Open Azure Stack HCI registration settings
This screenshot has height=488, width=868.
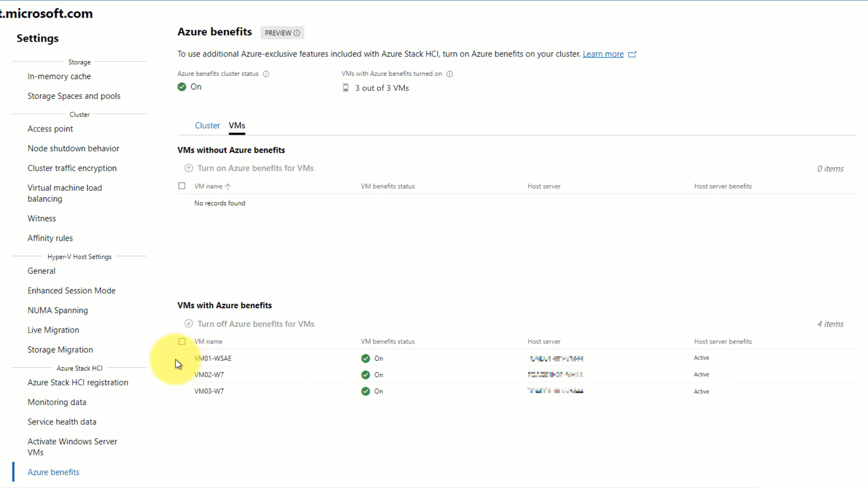click(x=77, y=382)
